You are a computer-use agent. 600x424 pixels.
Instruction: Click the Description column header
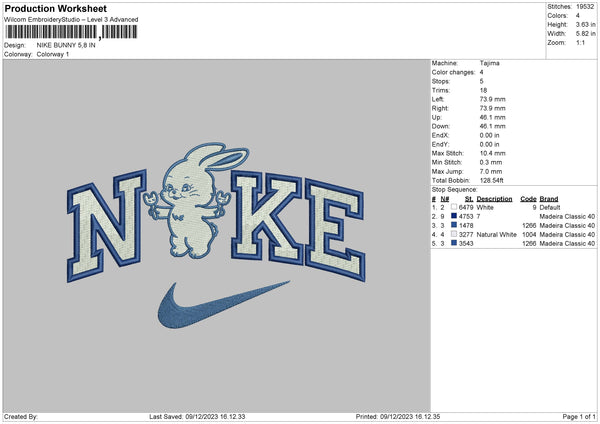coord(494,199)
